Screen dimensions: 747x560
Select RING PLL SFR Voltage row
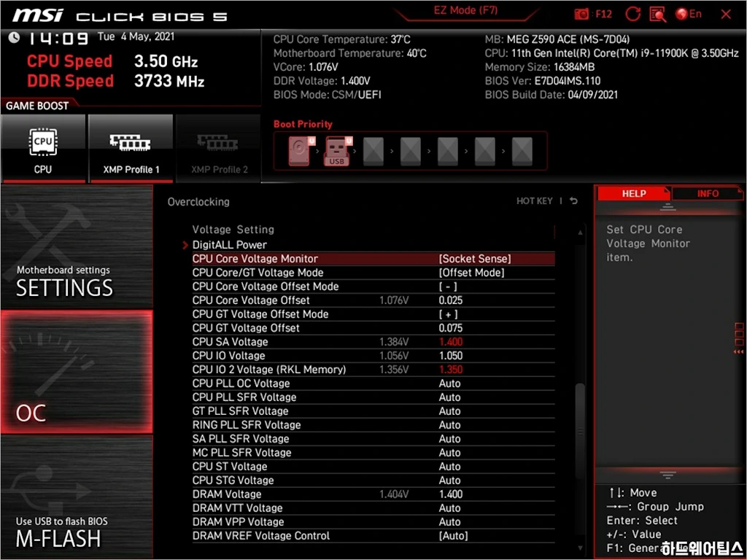(373, 425)
